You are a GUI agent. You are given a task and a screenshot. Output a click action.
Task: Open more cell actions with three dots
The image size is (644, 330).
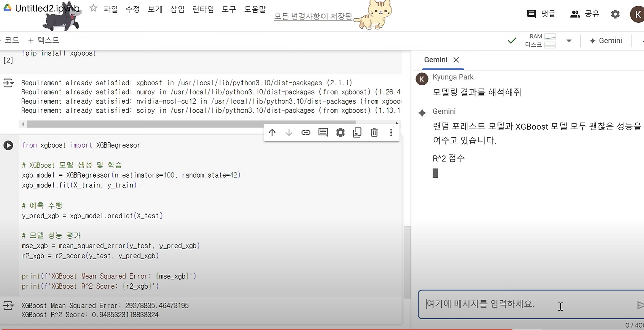[x=391, y=132]
